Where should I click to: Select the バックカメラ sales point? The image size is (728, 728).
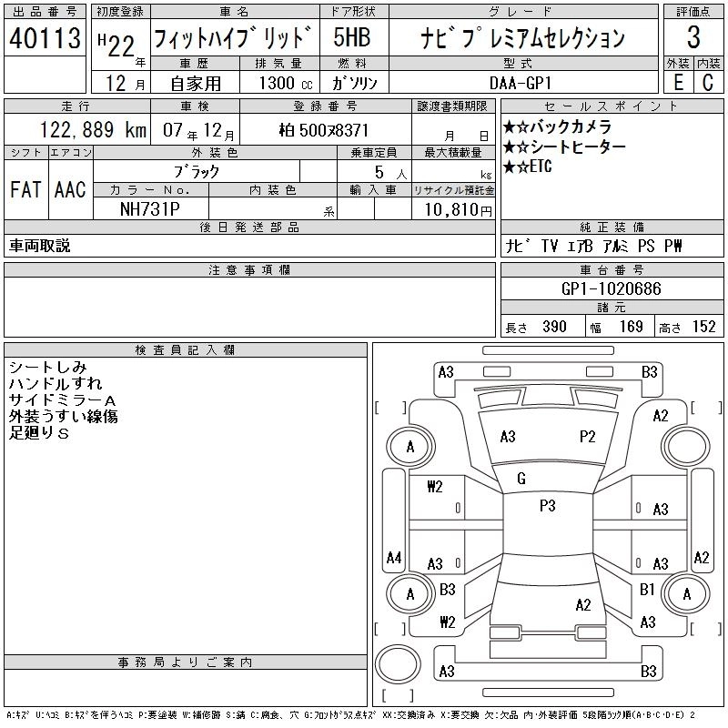pyautogui.click(x=557, y=126)
